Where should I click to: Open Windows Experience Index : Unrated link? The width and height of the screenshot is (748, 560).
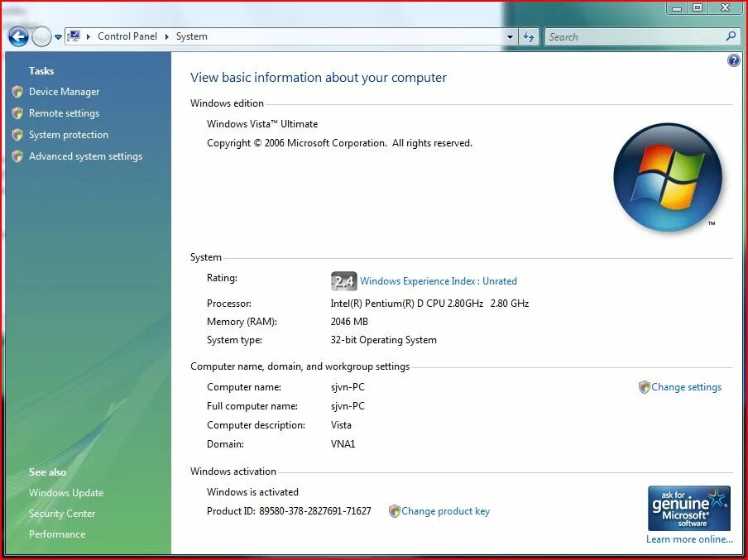[x=439, y=281]
